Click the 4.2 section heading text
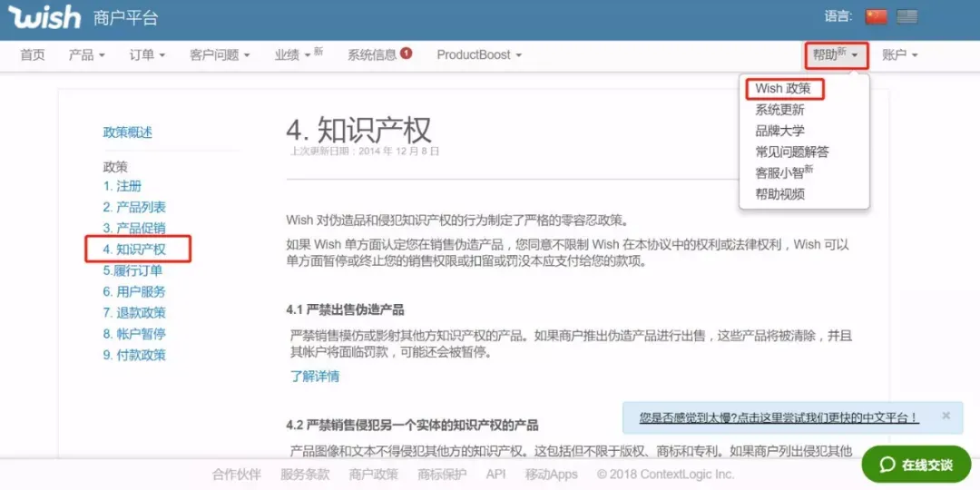 pos(412,426)
